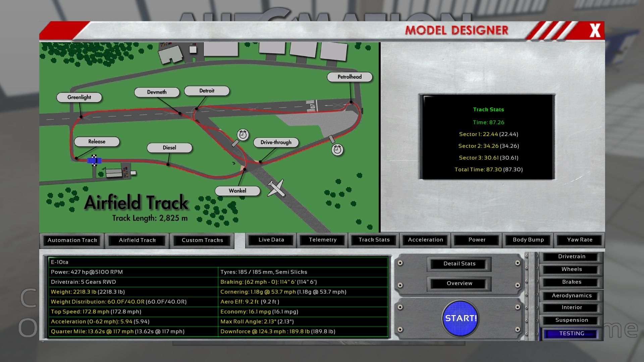Open Custom Tracks tab
This screenshot has height=362, width=644.
click(x=202, y=240)
